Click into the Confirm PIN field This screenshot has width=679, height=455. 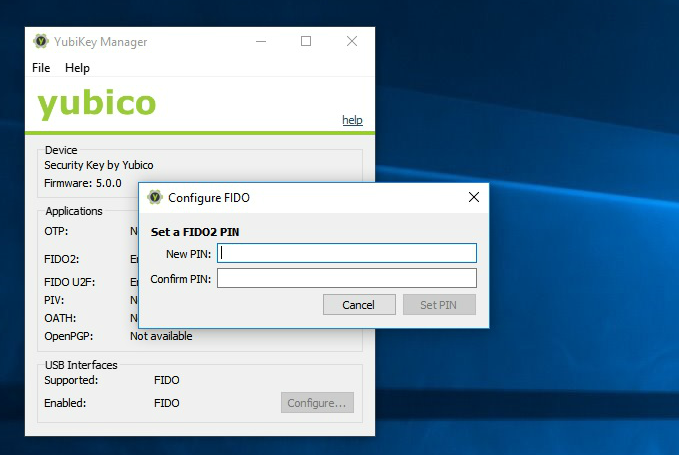[347, 278]
